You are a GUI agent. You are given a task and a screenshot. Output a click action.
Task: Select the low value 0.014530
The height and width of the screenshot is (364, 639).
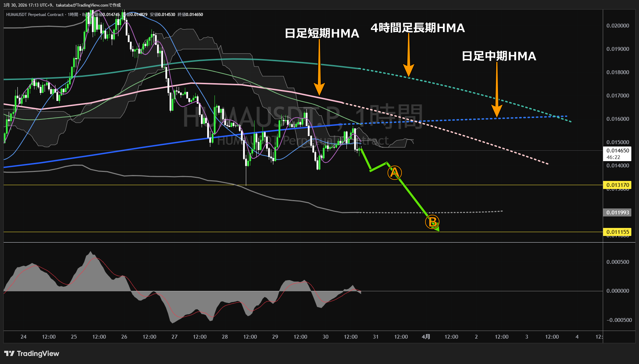(x=166, y=15)
